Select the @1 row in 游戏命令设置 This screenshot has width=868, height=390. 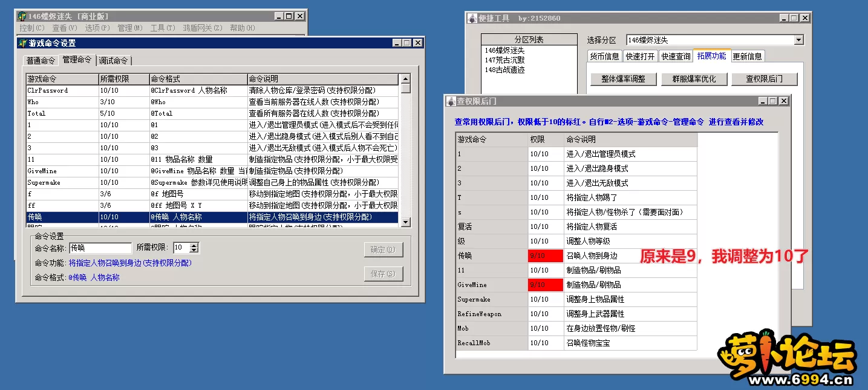[x=212, y=125]
